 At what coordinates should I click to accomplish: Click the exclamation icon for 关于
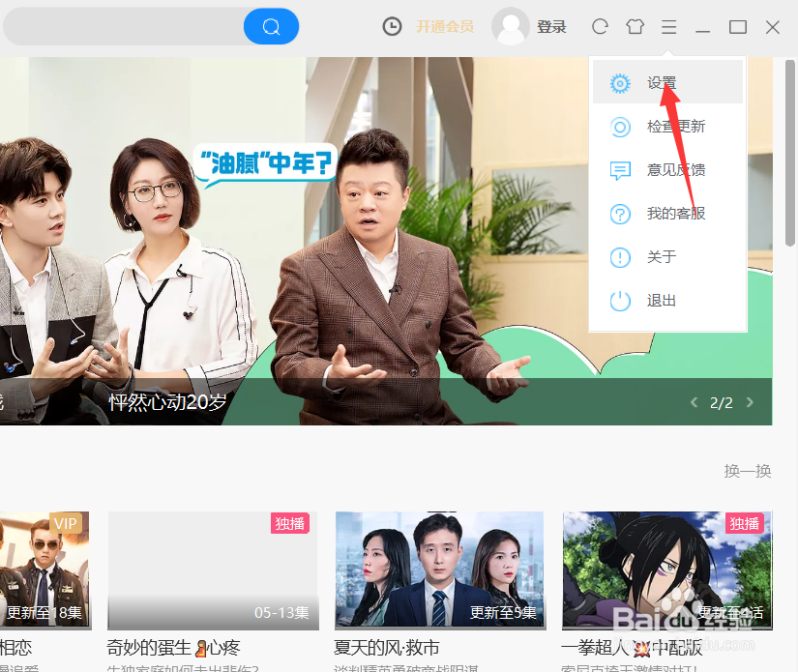[x=620, y=257]
